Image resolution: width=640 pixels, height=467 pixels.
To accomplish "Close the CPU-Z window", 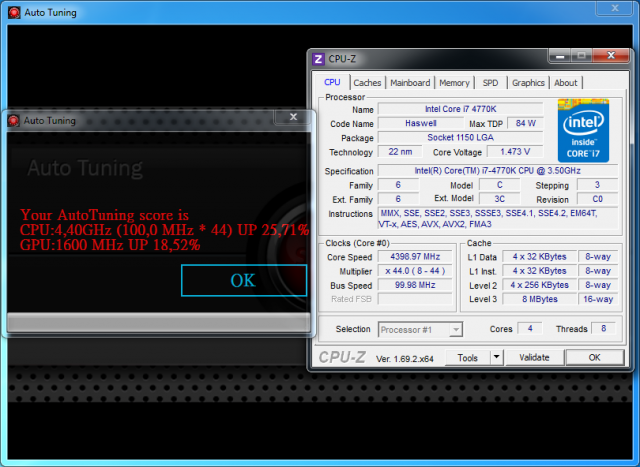I will coord(611,56).
